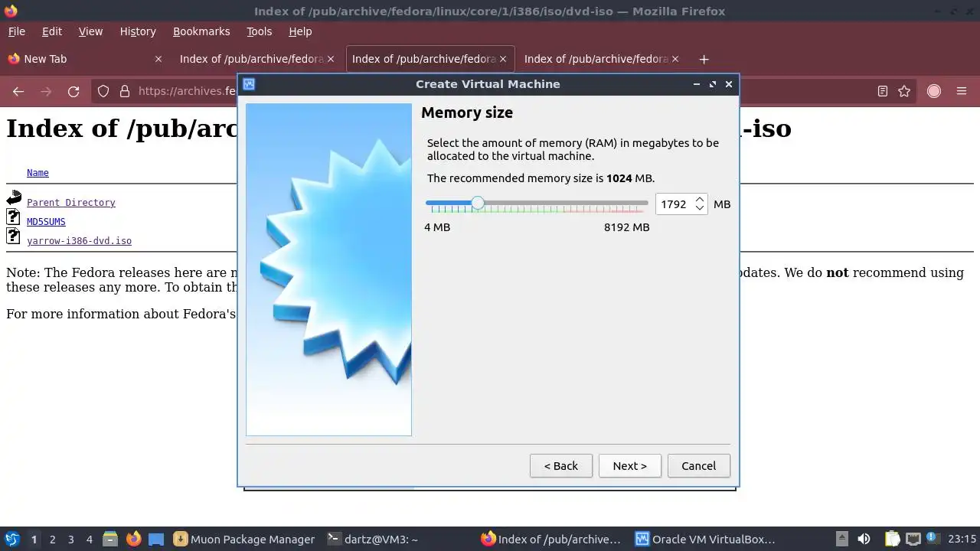980x551 pixels.
Task: Open the View menu
Action: (x=90, y=31)
